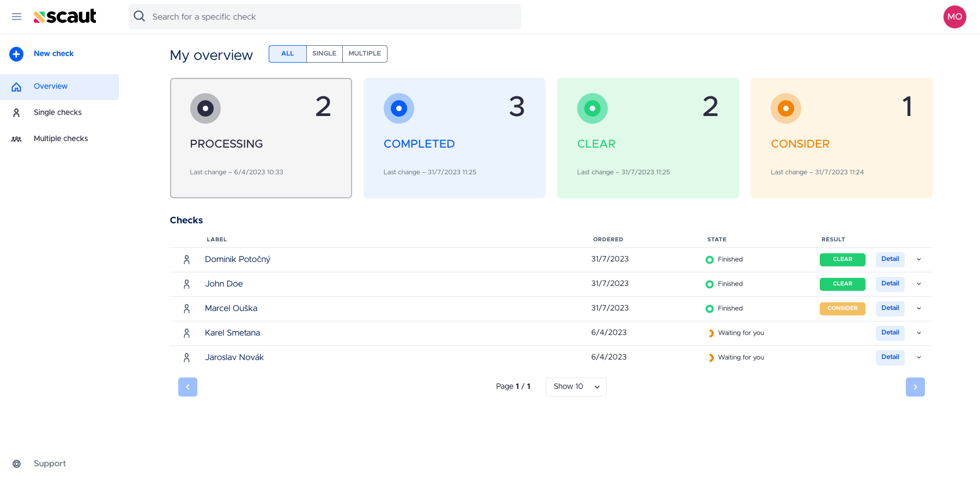
Task: Open Support in the sidebar
Action: click(x=50, y=464)
